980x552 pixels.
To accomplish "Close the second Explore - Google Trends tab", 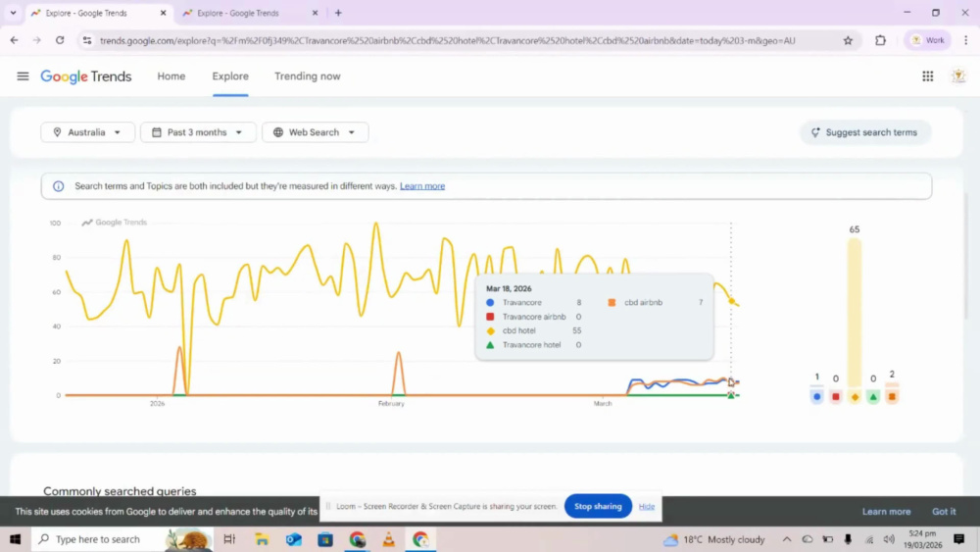I will pos(315,13).
